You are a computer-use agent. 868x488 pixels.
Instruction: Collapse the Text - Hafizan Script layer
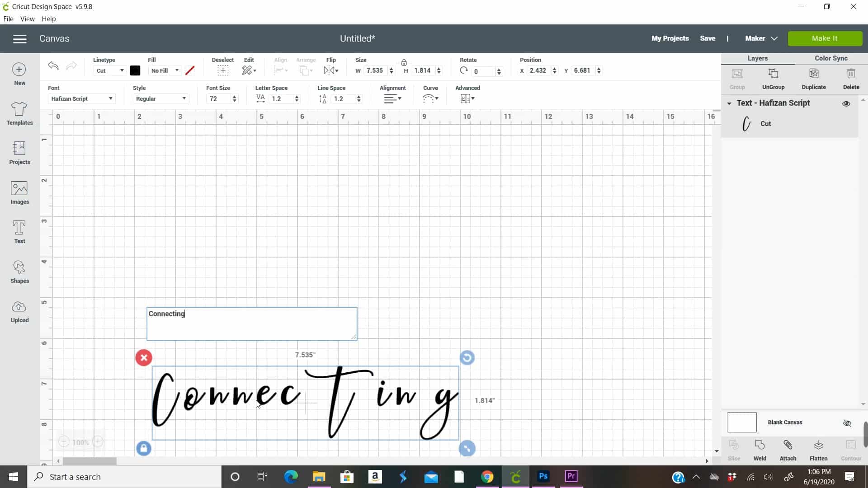click(x=729, y=103)
